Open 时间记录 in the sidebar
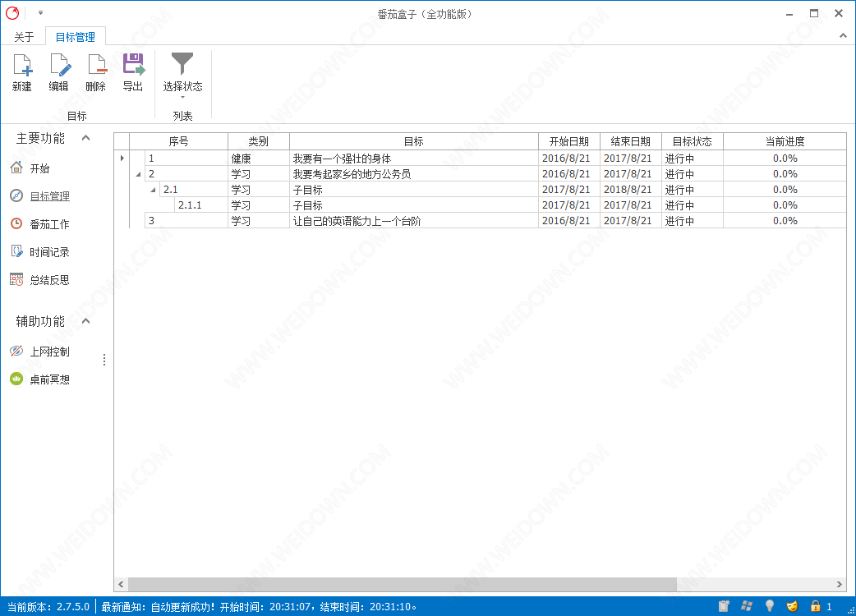856x616 pixels. (40, 252)
